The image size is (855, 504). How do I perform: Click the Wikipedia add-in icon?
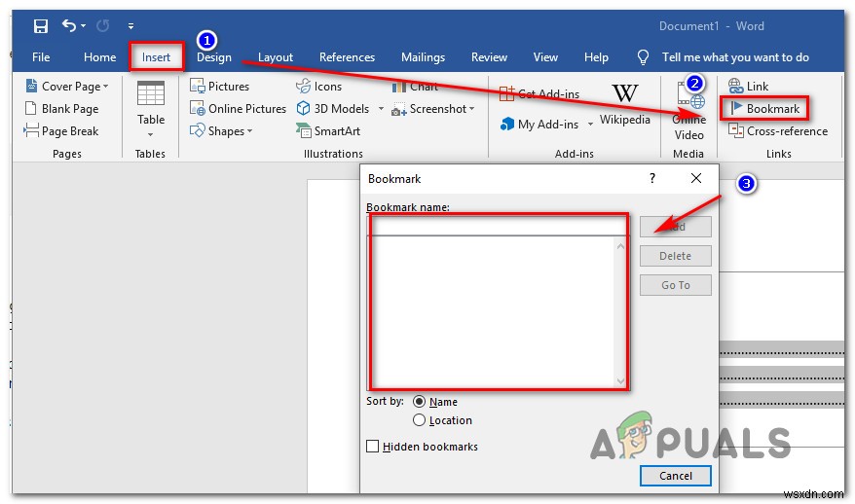[625, 103]
